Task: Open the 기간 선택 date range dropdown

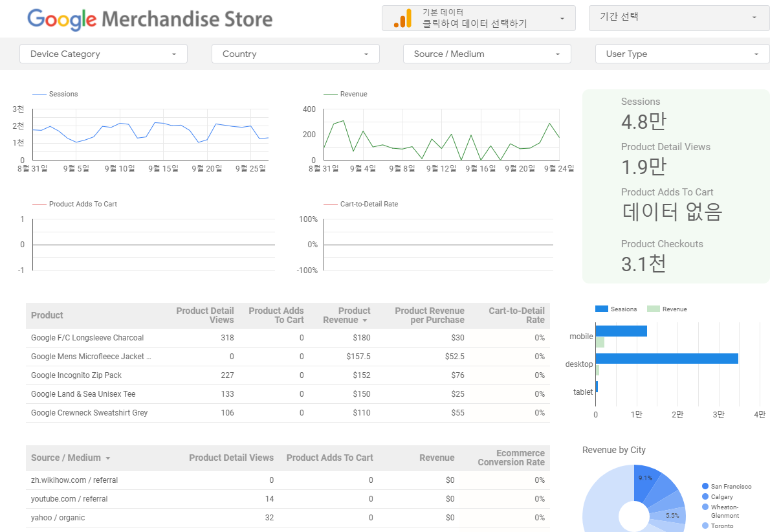Action: 679,18
